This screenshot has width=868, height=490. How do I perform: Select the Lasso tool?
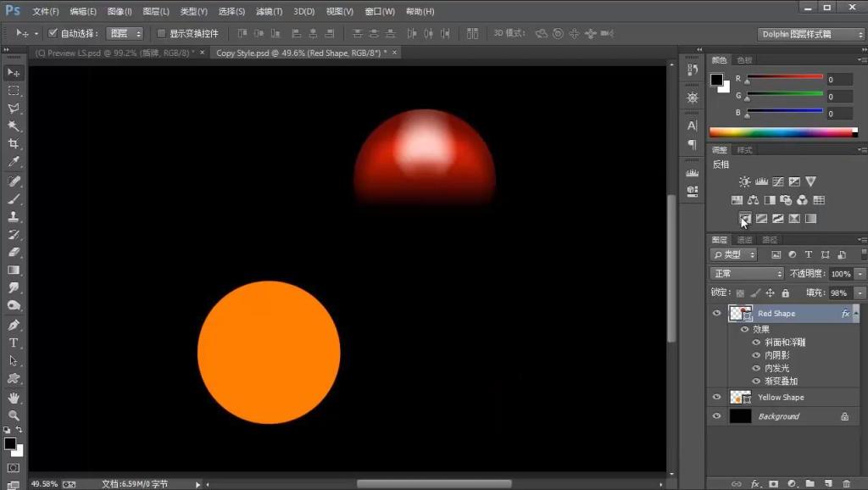(14, 108)
